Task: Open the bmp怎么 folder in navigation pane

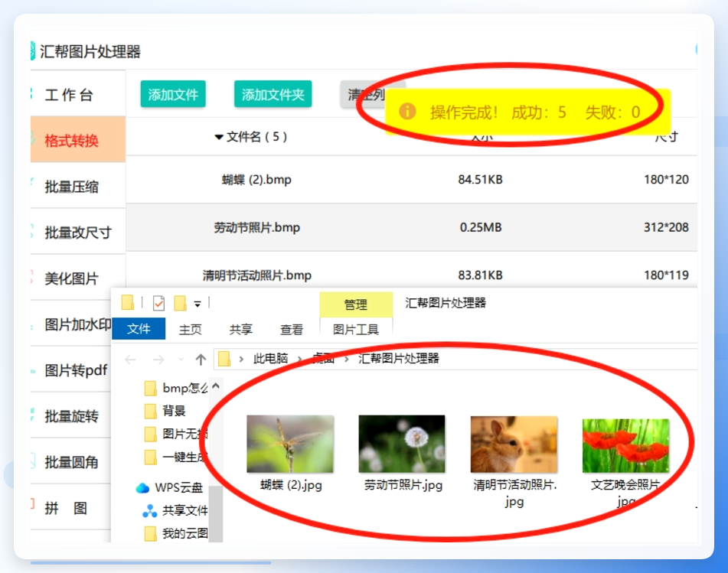Action: pyautogui.click(x=175, y=388)
